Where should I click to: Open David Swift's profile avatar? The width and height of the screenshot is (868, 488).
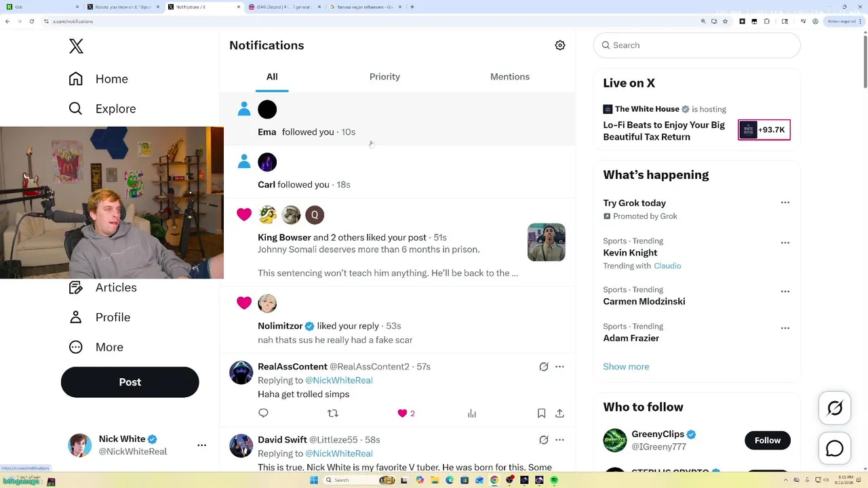coord(241,446)
